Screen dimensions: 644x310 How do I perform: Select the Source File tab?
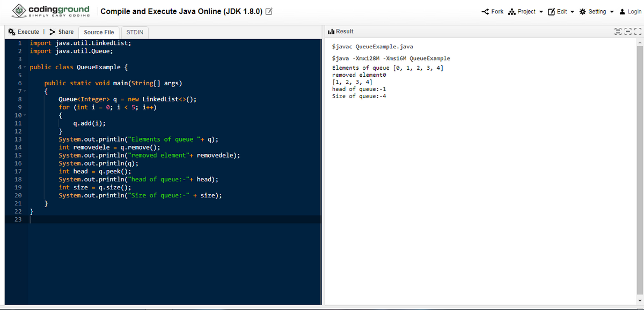click(x=99, y=32)
